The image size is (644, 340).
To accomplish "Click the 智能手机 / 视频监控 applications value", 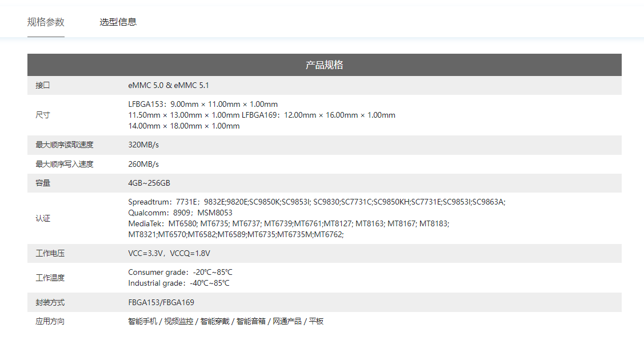I will (226, 322).
